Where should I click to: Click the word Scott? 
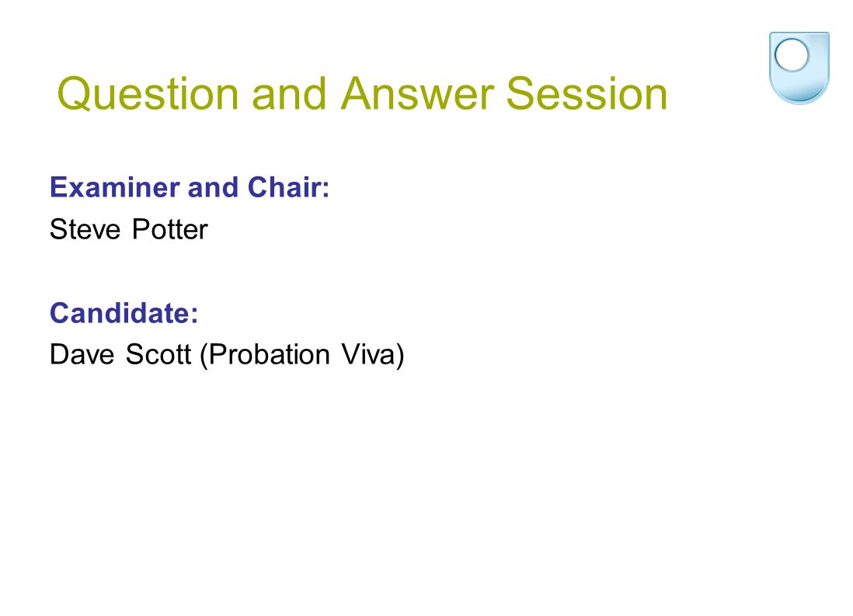point(158,354)
